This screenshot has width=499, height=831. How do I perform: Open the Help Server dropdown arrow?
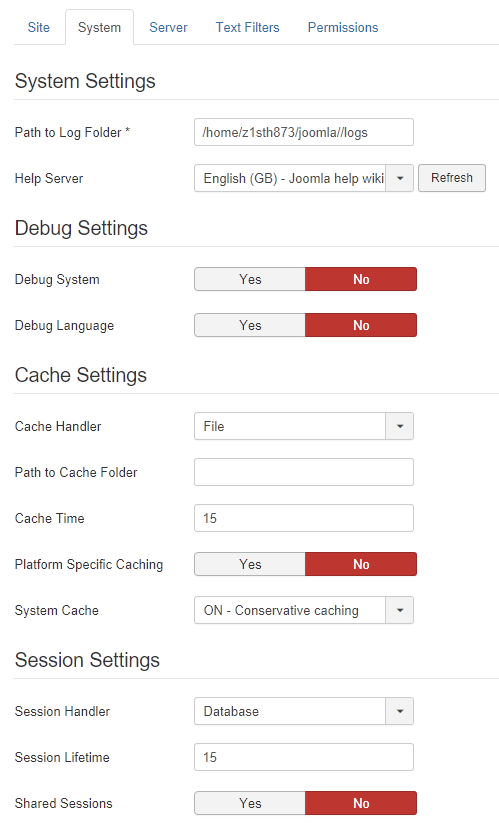point(399,178)
